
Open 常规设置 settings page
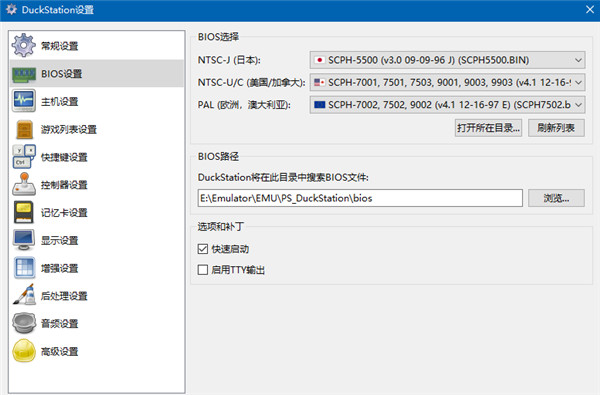point(96,46)
